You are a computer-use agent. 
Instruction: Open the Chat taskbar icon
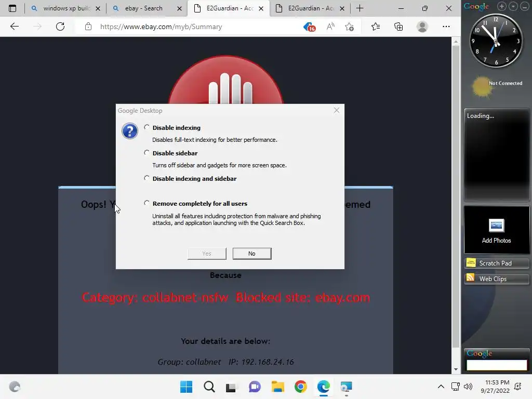coord(255,387)
